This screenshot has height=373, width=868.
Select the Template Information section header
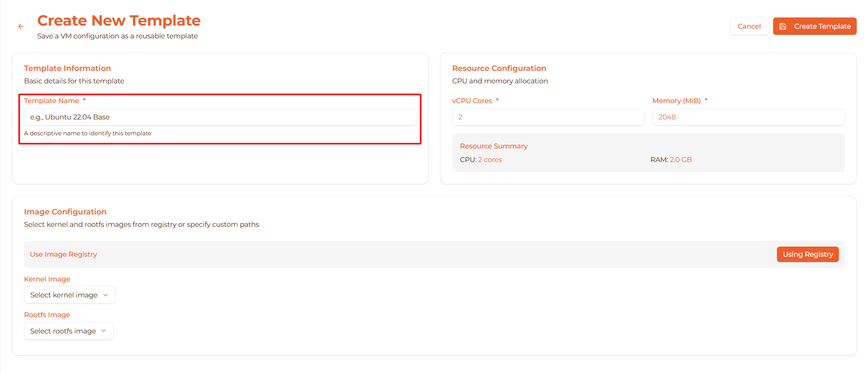click(x=67, y=68)
